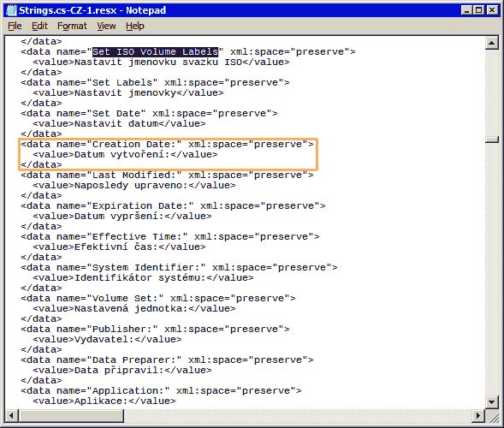This screenshot has height=428, width=504.
Task: Open the File menu
Action: pyautogui.click(x=15, y=26)
